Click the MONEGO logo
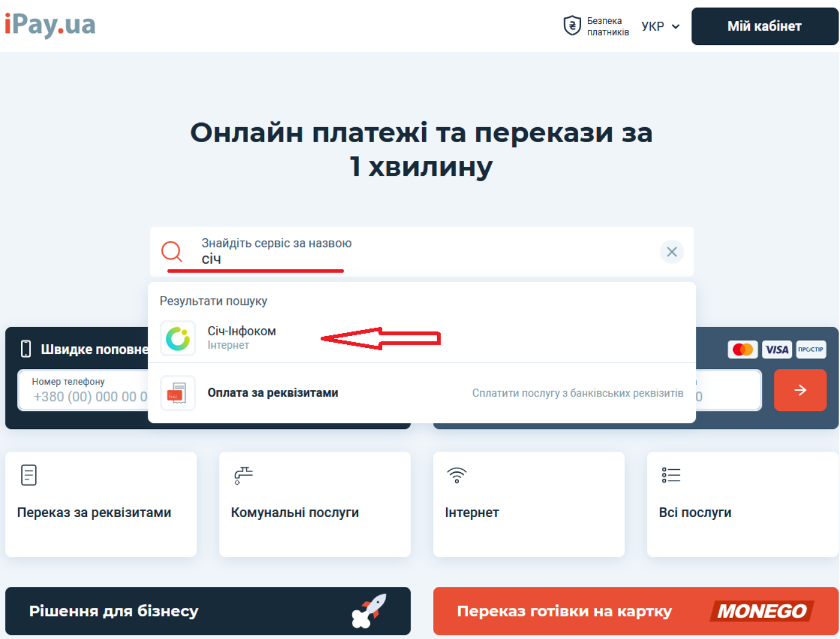The width and height of the screenshot is (840, 639). click(762, 611)
